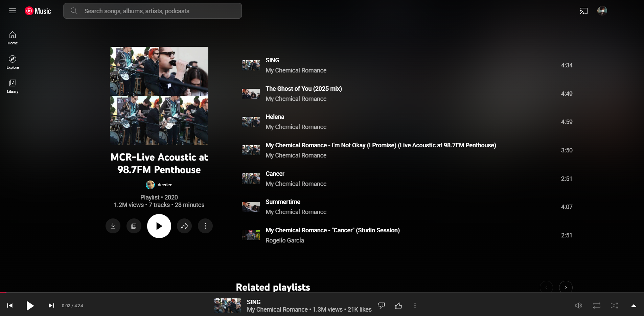Click the 0:03 / 4:34 time display

pos(72,306)
